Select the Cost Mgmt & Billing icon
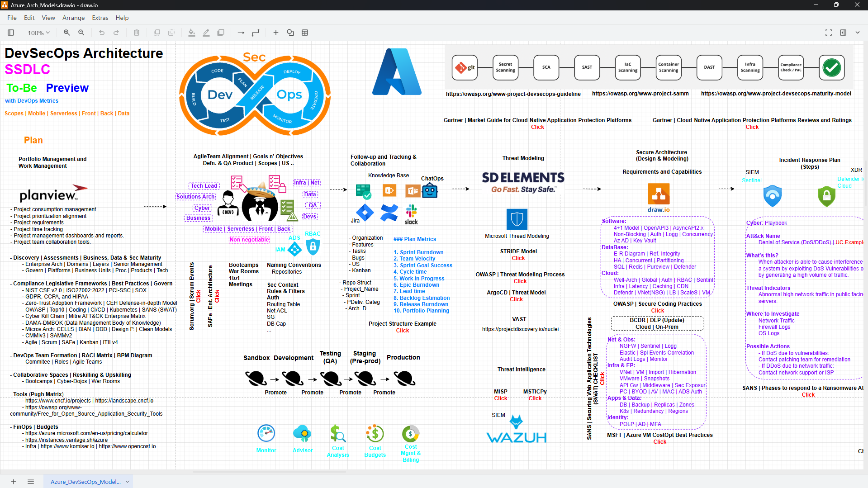This screenshot has height=488, width=868. [x=411, y=433]
